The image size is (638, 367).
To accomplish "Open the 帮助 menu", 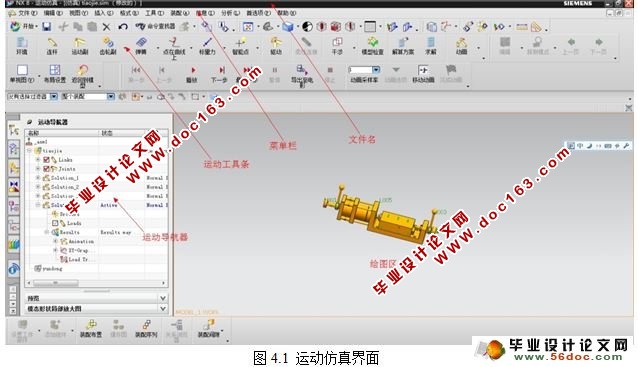I will [286, 13].
